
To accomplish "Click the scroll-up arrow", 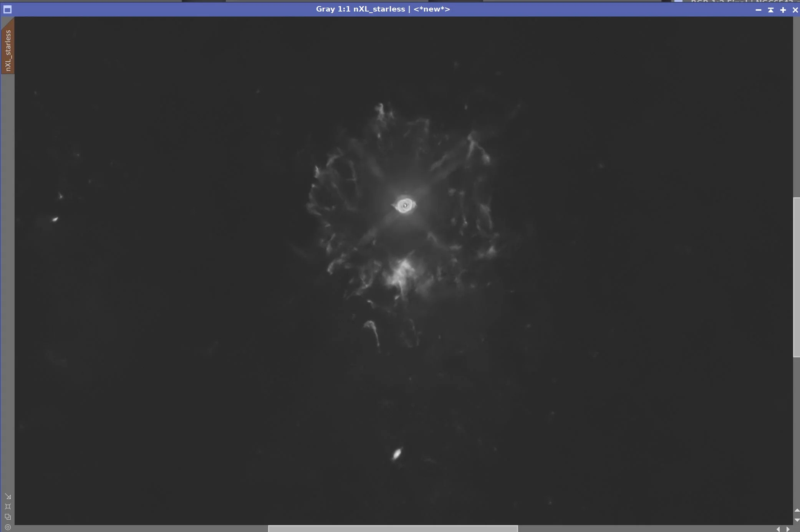I will (x=797, y=510).
